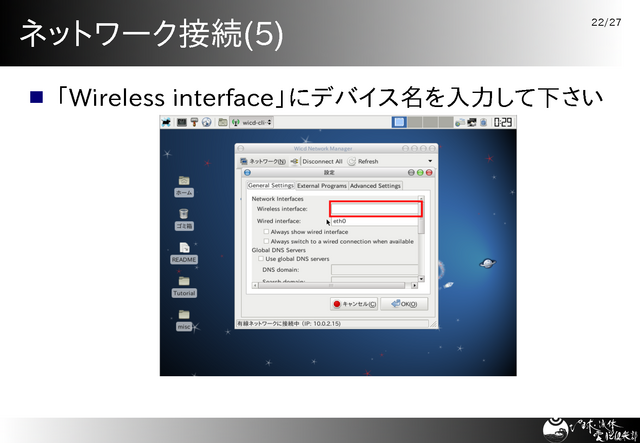Image resolution: width=640 pixels, height=443 pixels.
Task: Open the file manager folder icon in the panel
Action: [222, 122]
